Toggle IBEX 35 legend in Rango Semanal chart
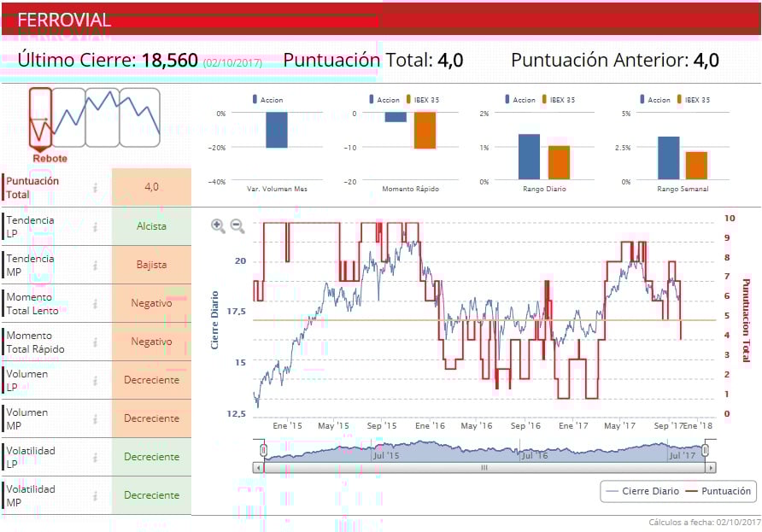This screenshot has height=532, width=762. pyautogui.click(x=694, y=100)
